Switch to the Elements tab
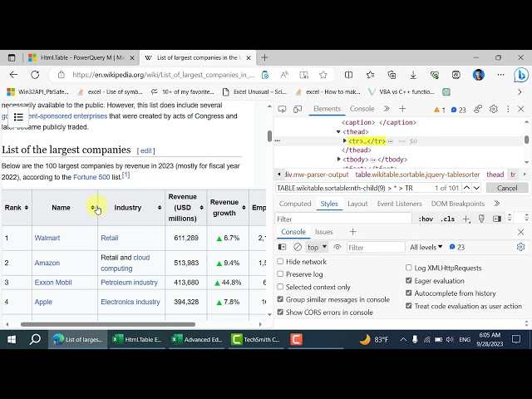This screenshot has height=399, width=532. [x=327, y=109]
